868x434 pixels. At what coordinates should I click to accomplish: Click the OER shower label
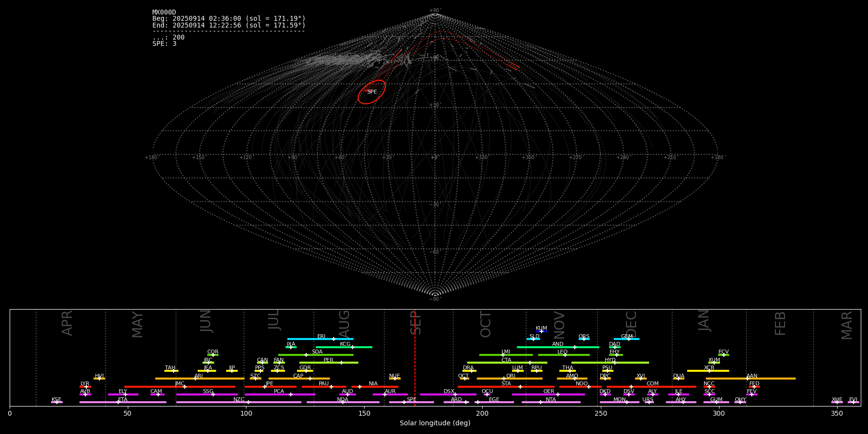click(549, 392)
